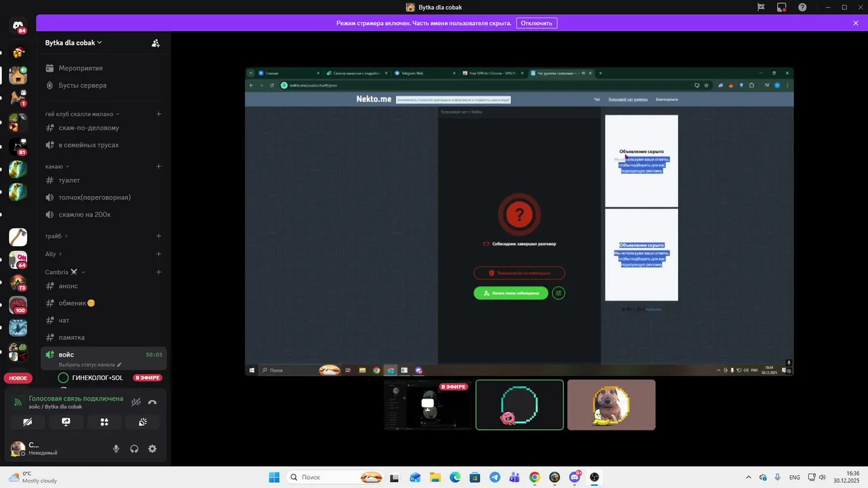Open the server with the 100 badge
Viewport: 868px width, 488px height.
(x=18, y=306)
